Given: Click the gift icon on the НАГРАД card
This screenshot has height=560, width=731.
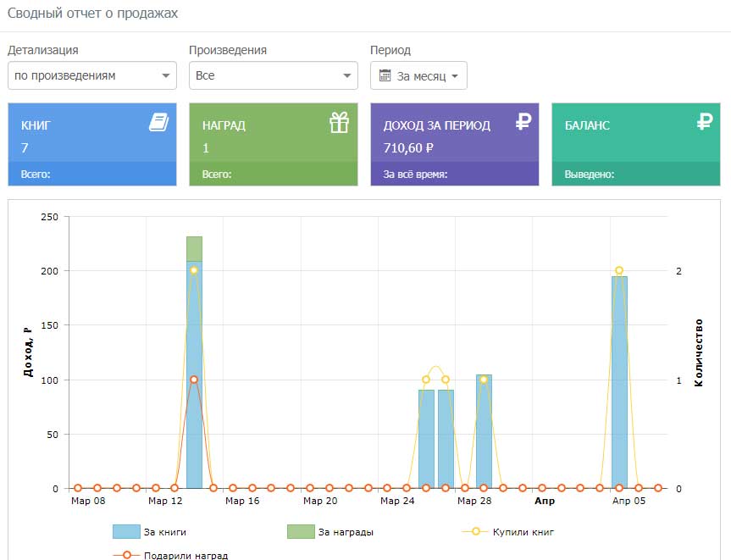Looking at the screenshot, I should coord(339,123).
